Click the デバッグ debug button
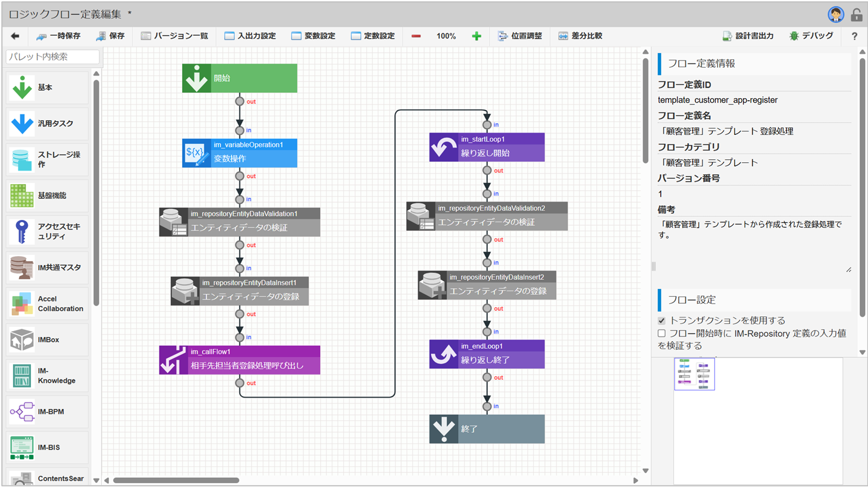868x488 pixels. 811,36
